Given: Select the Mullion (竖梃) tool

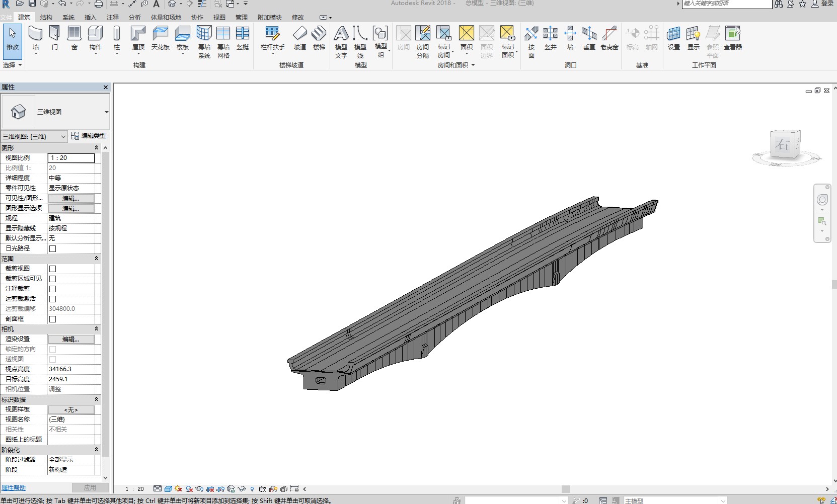Looking at the screenshot, I should click(x=243, y=39).
